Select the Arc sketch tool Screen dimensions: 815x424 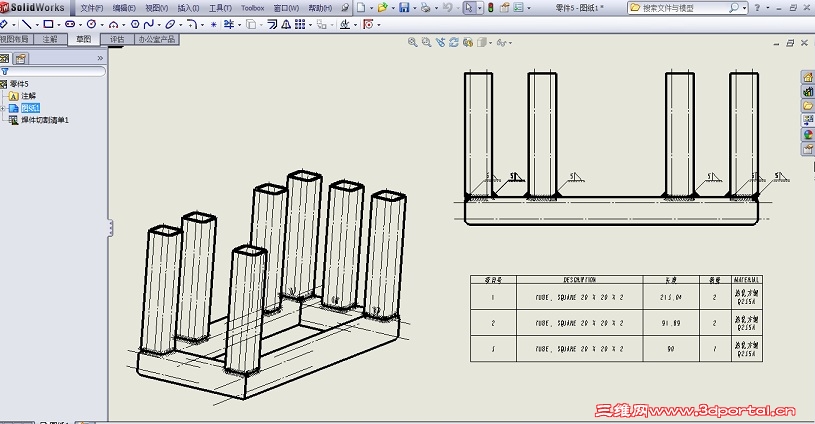(x=113, y=24)
